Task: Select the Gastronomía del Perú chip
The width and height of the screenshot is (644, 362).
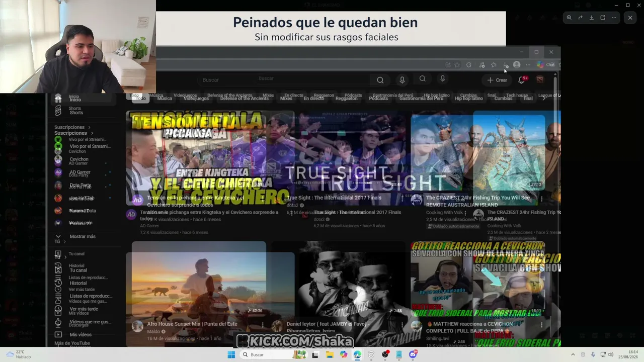Action: click(421, 98)
